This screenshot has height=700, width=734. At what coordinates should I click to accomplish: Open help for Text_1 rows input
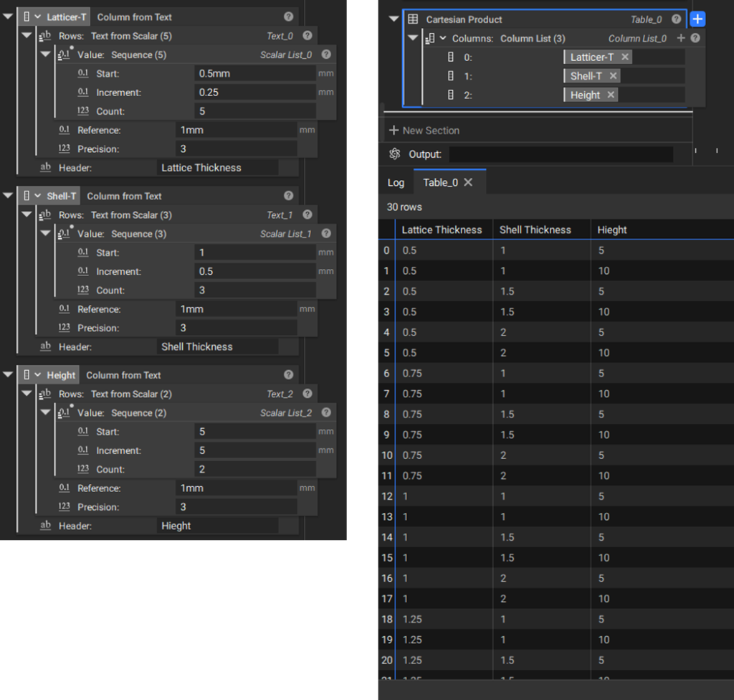click(x=307, y=214)
